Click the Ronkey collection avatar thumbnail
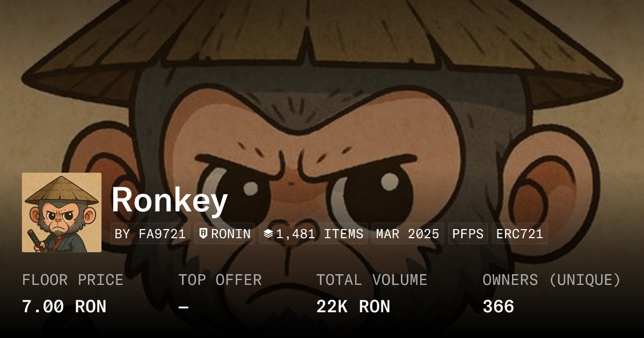This screenshot has height=338, width=644. (62, 212)
